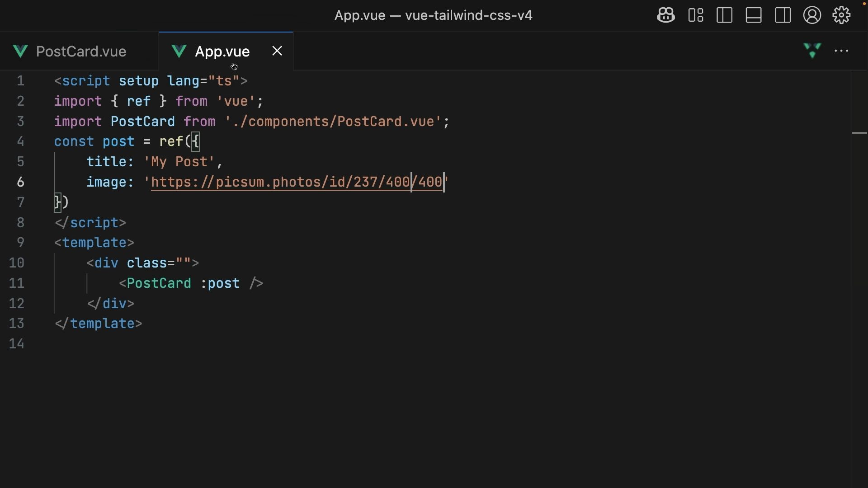Screen dimensions: 868x488
Task: Open the Copilot chat icon
Action: (665, 15)
